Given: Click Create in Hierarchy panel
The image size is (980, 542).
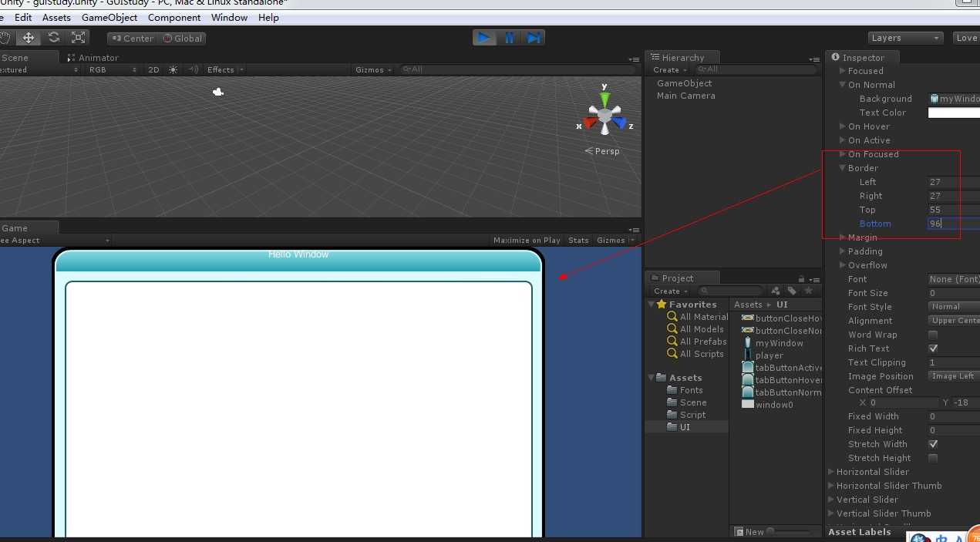Looking at the screenshot, I should 669,70.
